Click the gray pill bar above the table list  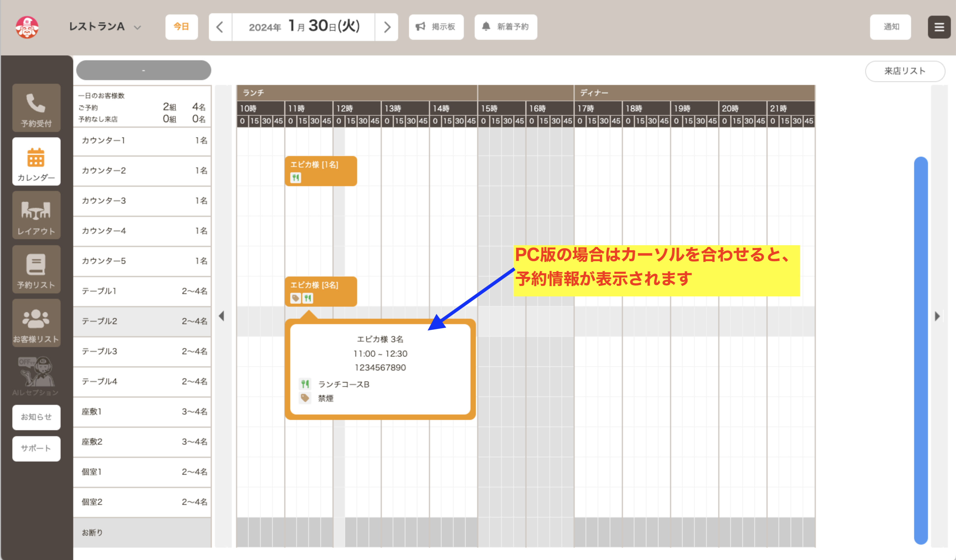click(143, 70)
